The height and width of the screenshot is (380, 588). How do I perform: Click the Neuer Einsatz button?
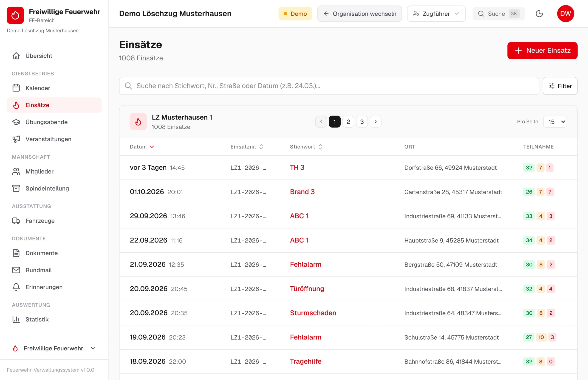(x=542, y=51)
